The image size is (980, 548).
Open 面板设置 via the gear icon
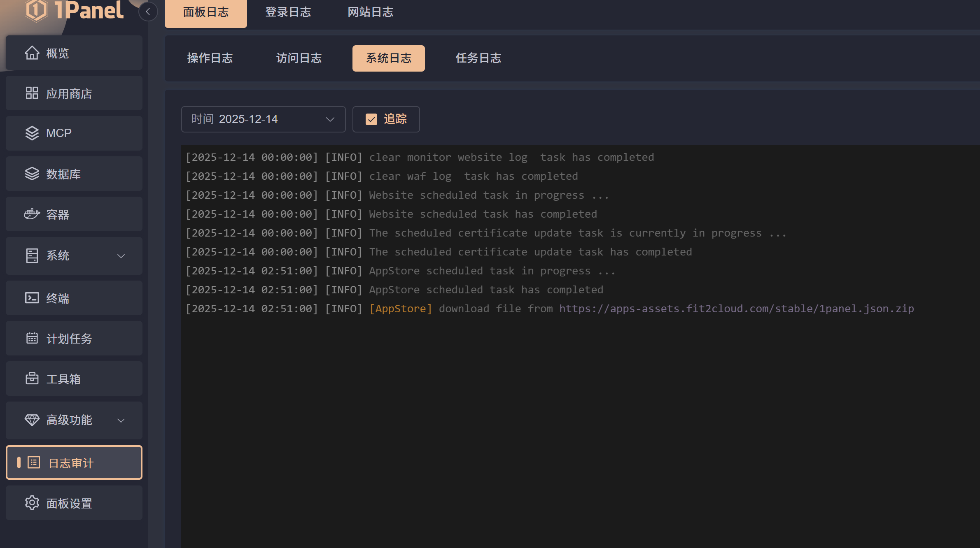(32, 503)
